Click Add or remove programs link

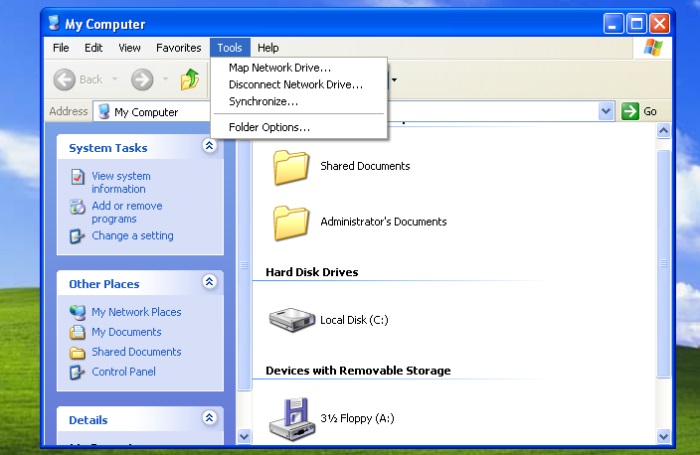[127, 212]
